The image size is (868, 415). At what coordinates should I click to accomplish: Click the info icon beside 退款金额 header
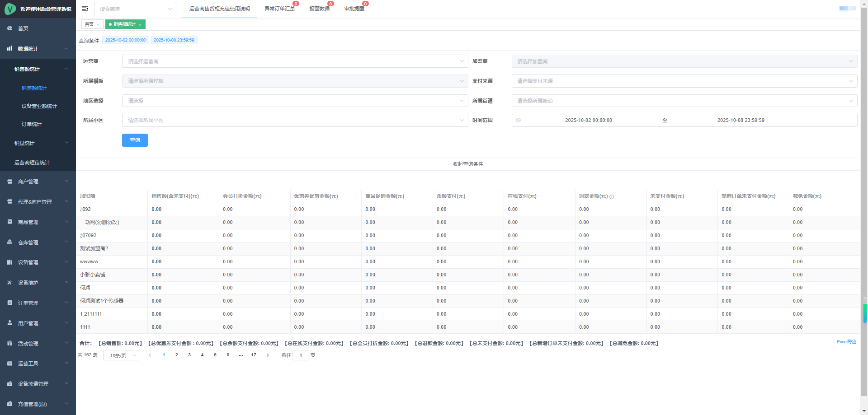[x=612, y=197]
